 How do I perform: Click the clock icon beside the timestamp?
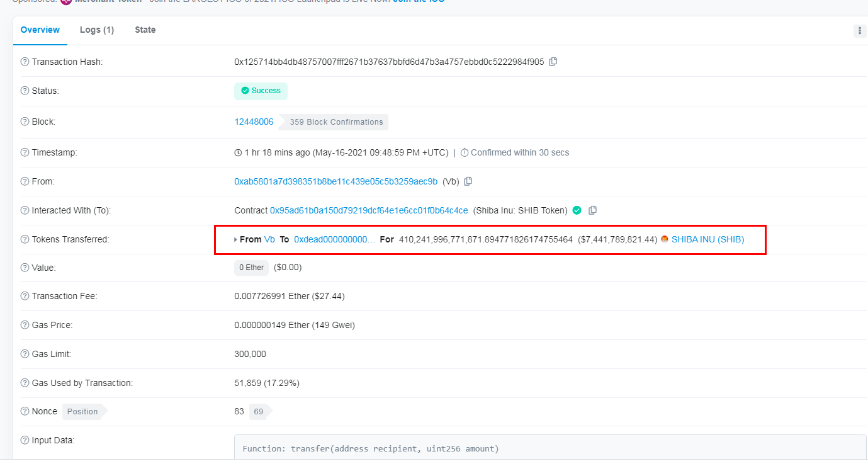point(238,152)
